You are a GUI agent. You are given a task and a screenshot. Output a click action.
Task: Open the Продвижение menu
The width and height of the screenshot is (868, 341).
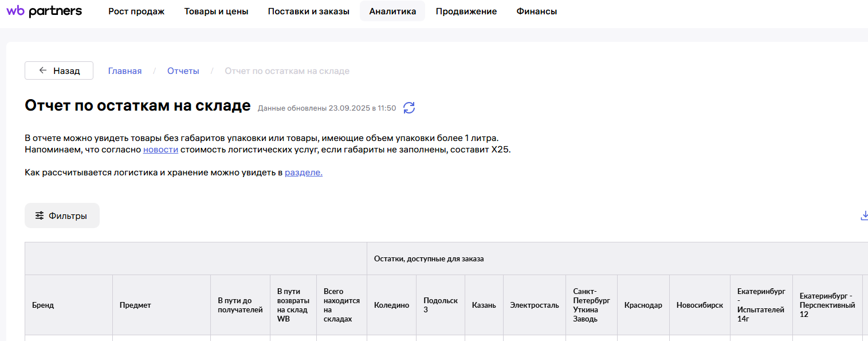pyautogui.click(x=466, y=11)
